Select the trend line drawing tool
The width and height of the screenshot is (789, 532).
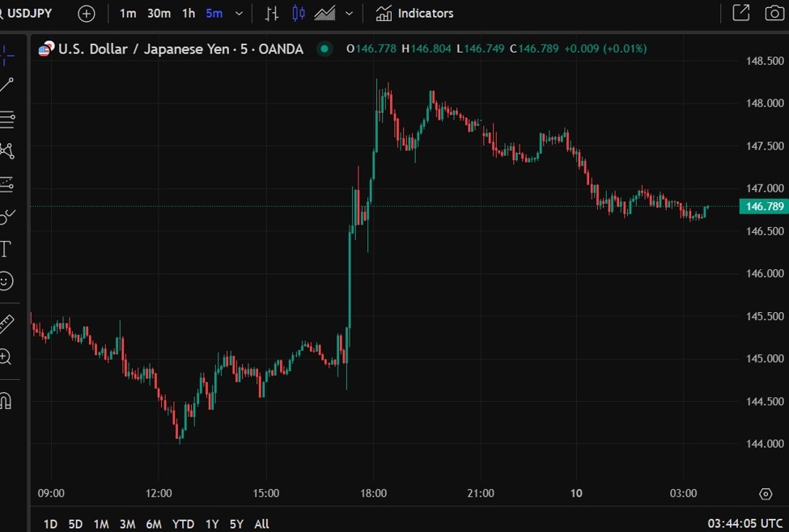(x=6, y=85)
